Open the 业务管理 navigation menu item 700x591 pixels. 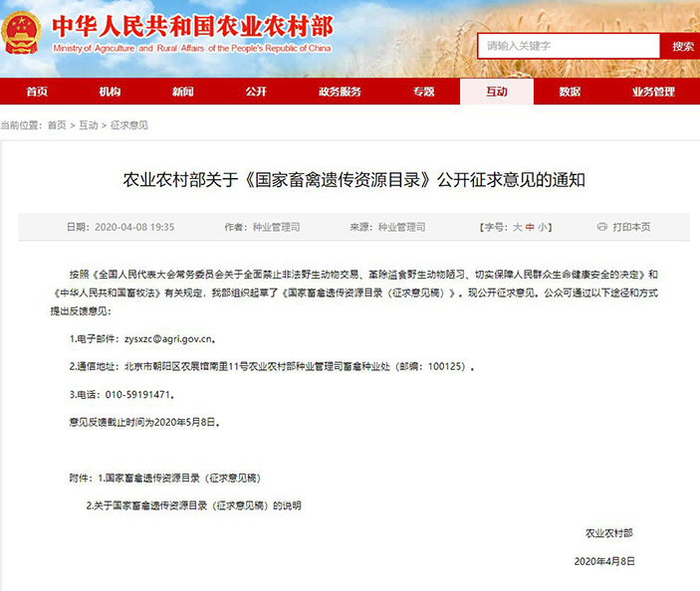(x=653, y=92)
